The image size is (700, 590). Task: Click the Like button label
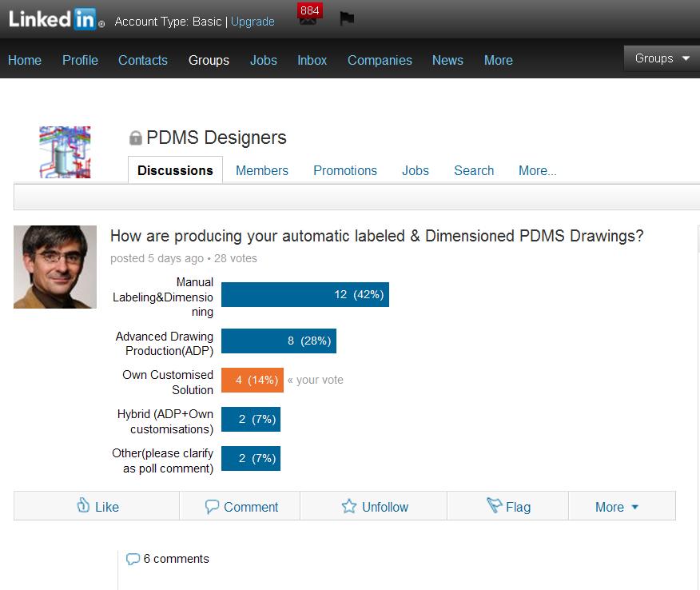[107, 507]
